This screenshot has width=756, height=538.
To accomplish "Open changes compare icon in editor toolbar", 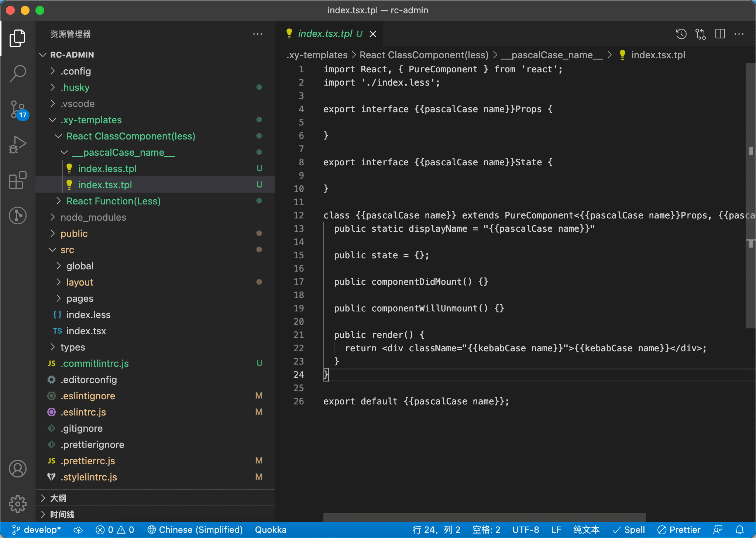I will pos(700,34).
